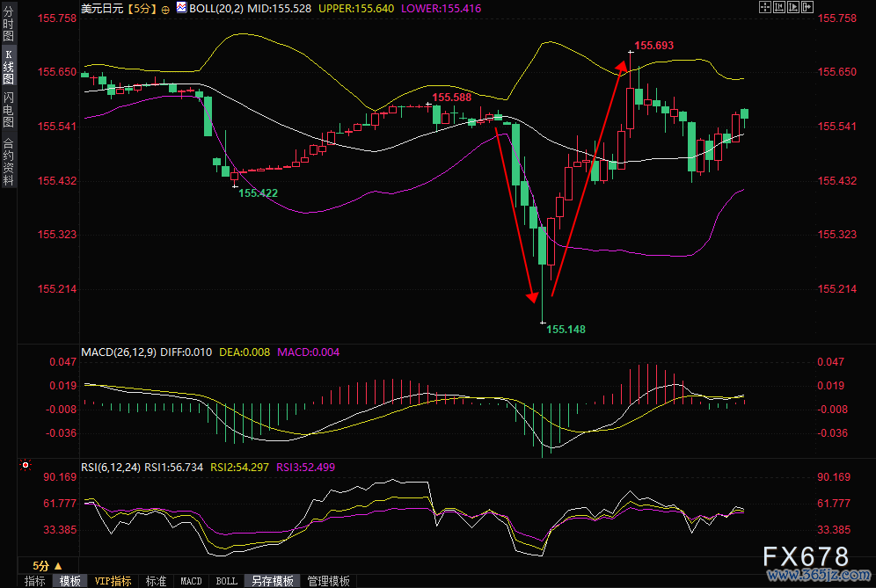This screenshot has width=876, height=588.
Task: Click the 155.148 low price label
Action: 566,330
